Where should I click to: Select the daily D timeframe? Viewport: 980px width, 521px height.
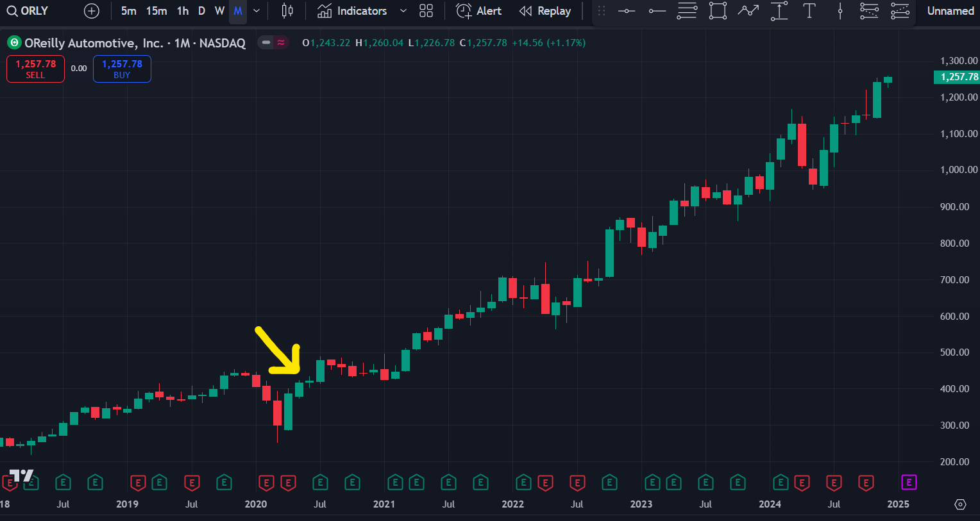(x=201, y=11)
